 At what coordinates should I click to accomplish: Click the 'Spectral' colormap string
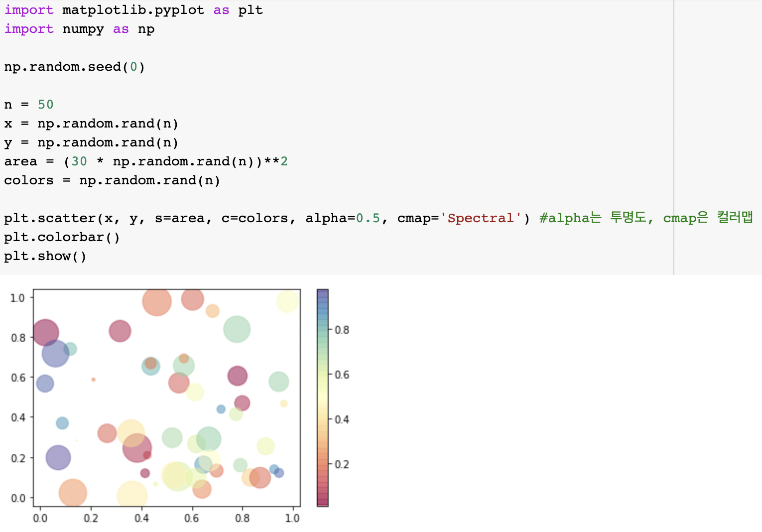(x=480, y=218)
